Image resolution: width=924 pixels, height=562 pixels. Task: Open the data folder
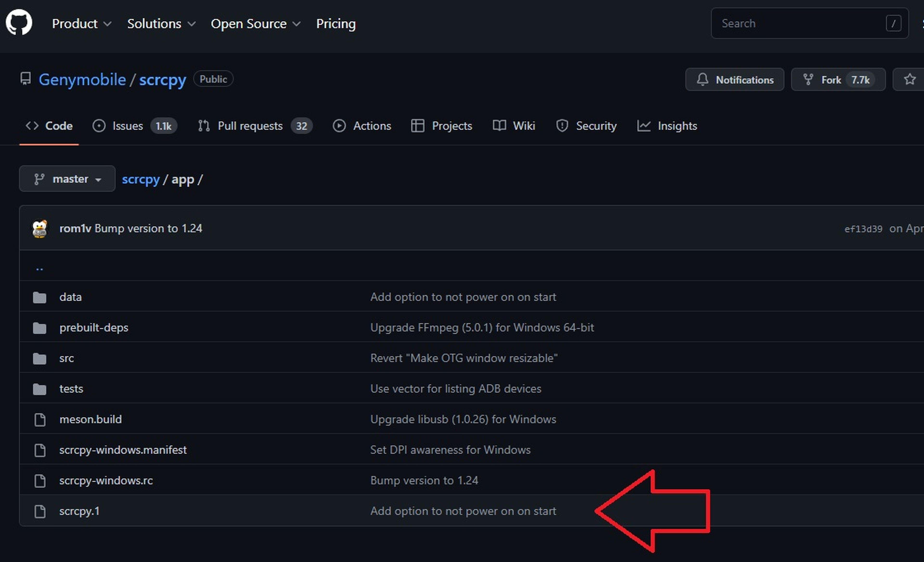coord(71,297)
